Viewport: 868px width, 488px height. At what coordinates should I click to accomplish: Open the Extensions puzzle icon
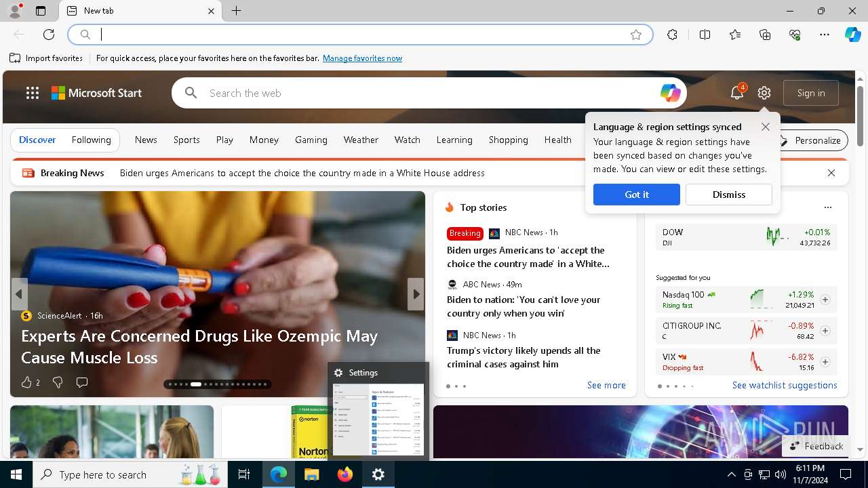(x=672, y=35)
